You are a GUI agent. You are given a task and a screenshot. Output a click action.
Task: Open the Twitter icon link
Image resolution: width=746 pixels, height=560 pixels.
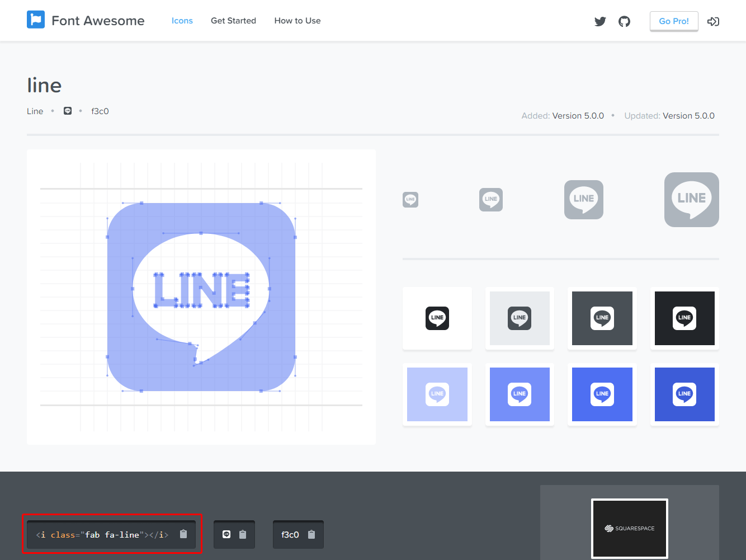600,21
